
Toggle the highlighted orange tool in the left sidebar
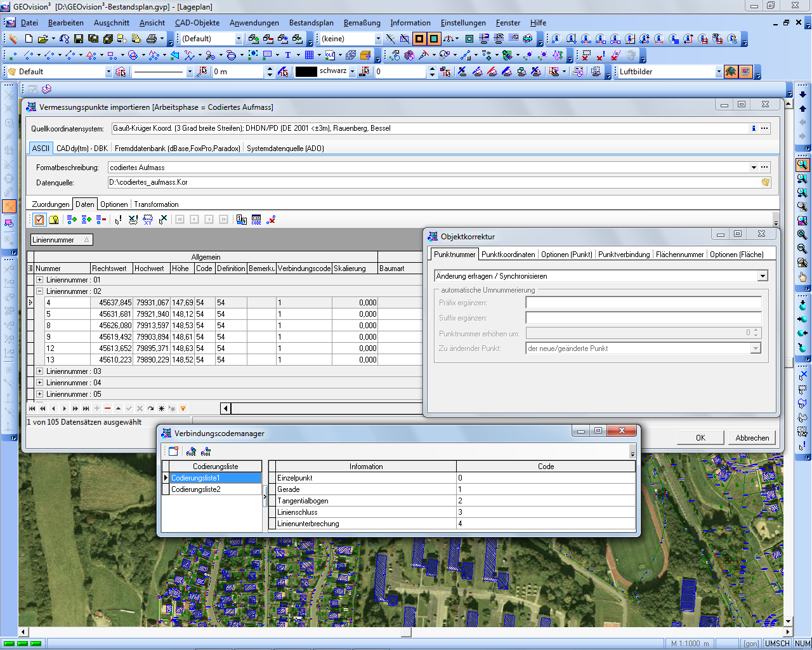9,206
